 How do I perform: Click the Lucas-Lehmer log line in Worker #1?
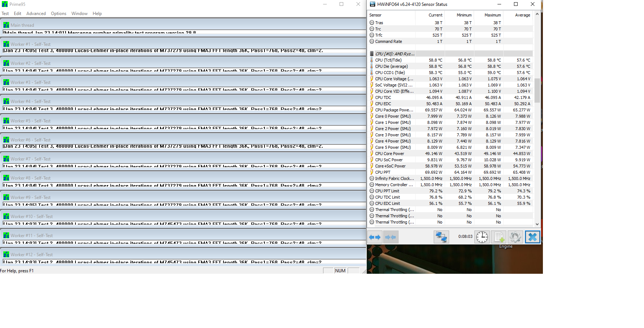click(x=163, y=51)
